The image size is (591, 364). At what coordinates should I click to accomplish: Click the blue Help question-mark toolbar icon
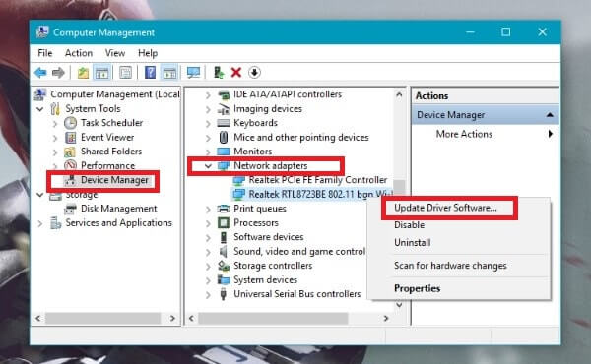150,72
